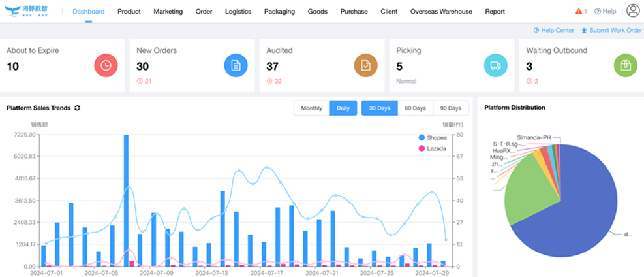Select the 30 Days range
644x277 pixels.
[379, 108]
